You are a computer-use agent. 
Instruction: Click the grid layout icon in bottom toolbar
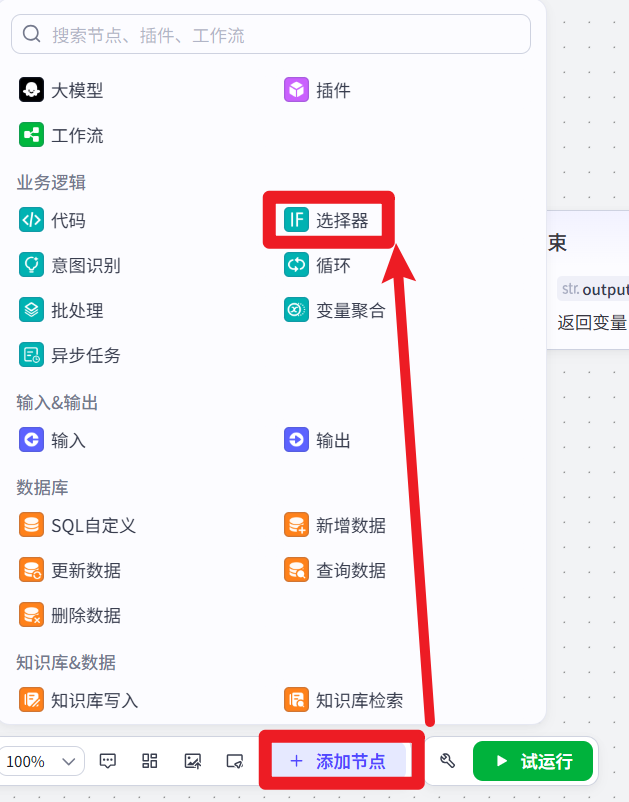149,761
